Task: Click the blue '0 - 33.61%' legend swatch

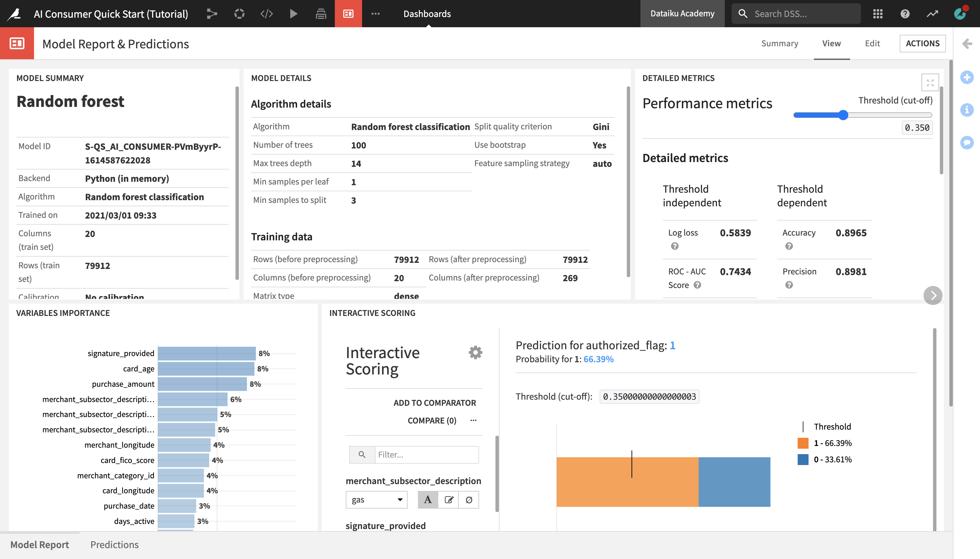Action: (x=803, y=460)
